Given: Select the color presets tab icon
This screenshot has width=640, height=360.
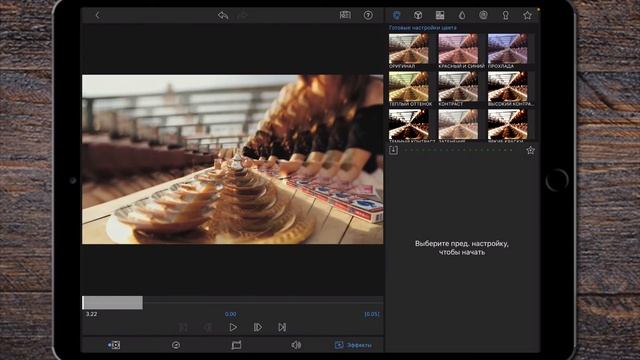Looking at the screenshot, I should [x=396, y=15].
